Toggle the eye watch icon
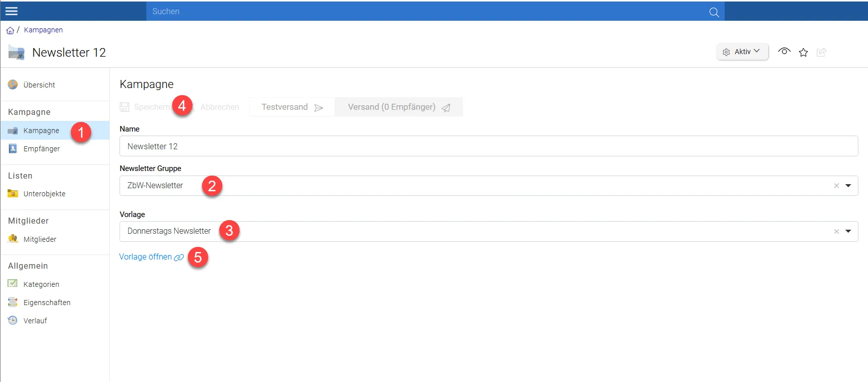Screen dimensions: 868x382 [x=784, y=51]
